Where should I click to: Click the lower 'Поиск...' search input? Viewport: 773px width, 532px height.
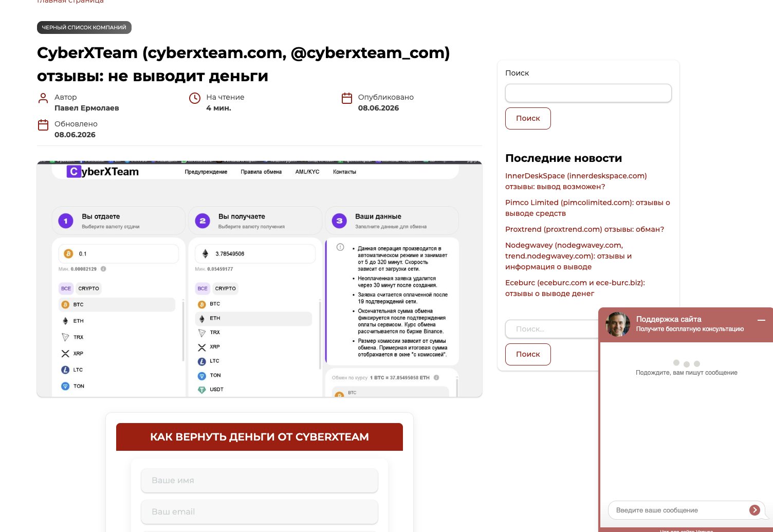point(552,329)
